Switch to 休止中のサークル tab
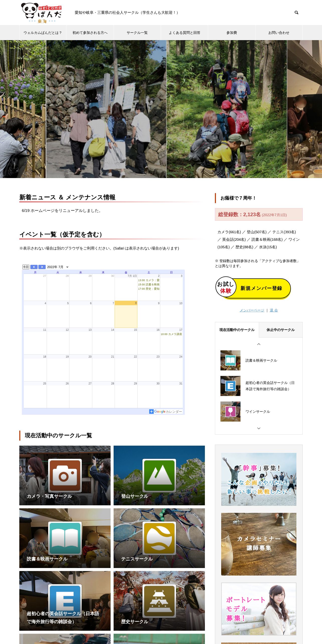Viewport: 322px width, 644px height. point(281,330)
